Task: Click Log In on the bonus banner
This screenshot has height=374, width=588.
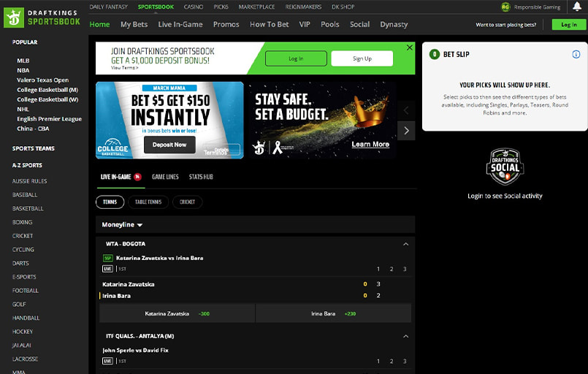Action: (x=296, y=58)
